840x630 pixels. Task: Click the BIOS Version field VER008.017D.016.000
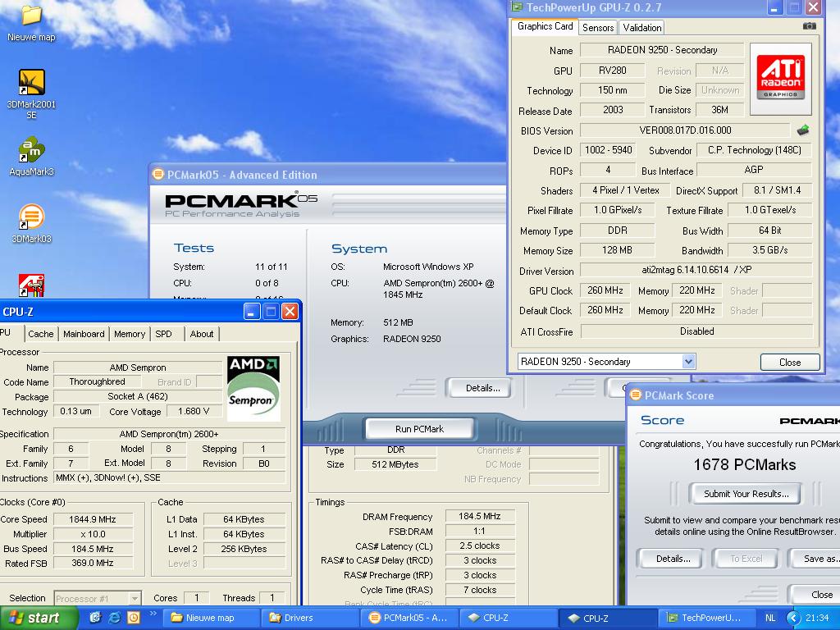pos(685,130)
